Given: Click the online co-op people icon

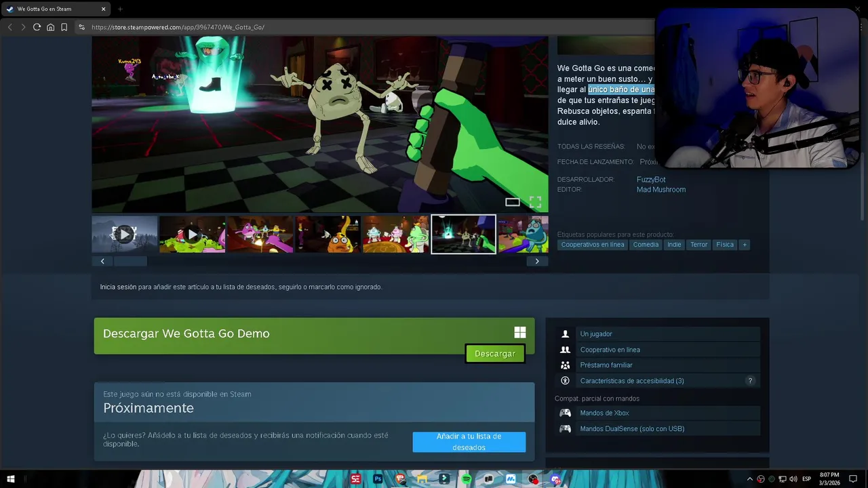Looking at the screenshot, I should (x=565, y=350).
